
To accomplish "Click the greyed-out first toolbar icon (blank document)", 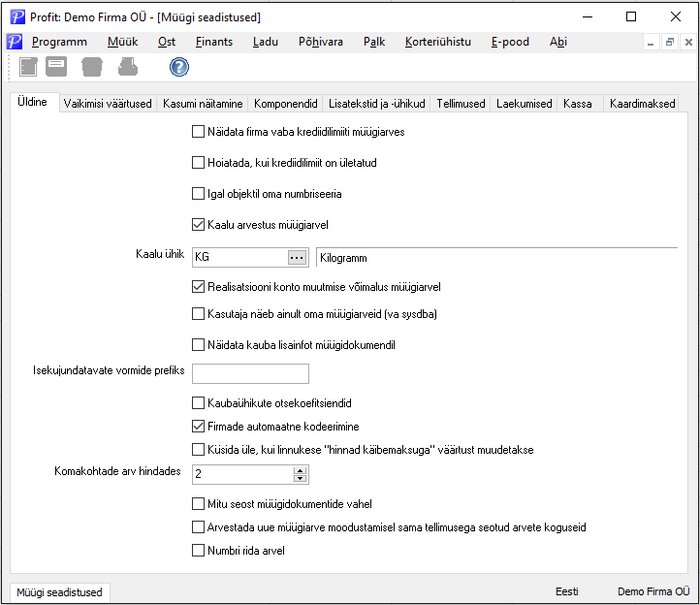I will (28, 67).
